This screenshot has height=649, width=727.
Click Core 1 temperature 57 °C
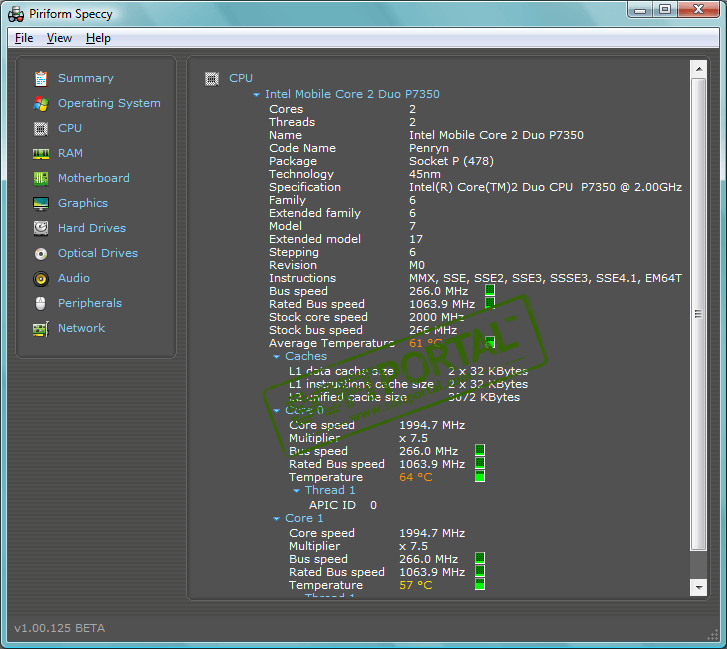point(415,585)
